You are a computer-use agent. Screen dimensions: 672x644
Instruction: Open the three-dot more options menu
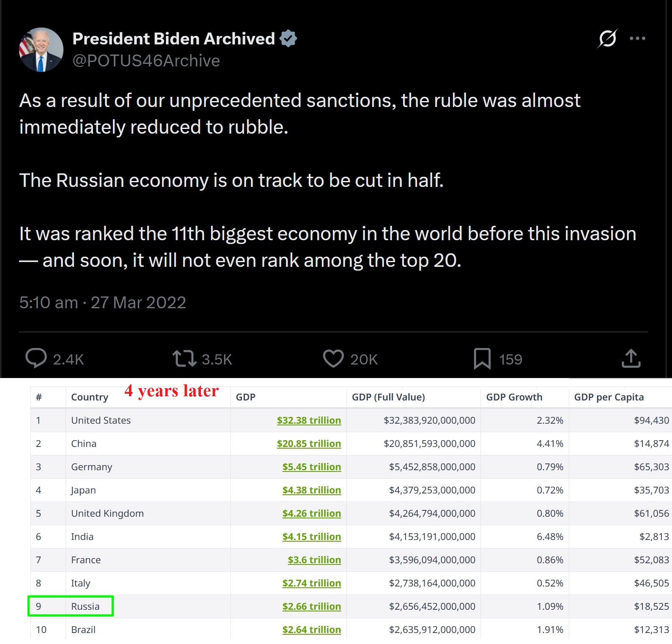[x=637, y=38]
